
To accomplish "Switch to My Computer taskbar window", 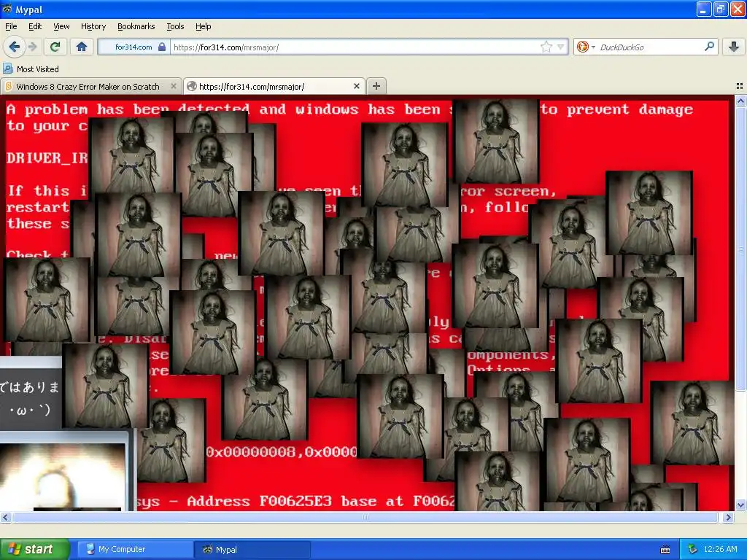I will (135, 549).
